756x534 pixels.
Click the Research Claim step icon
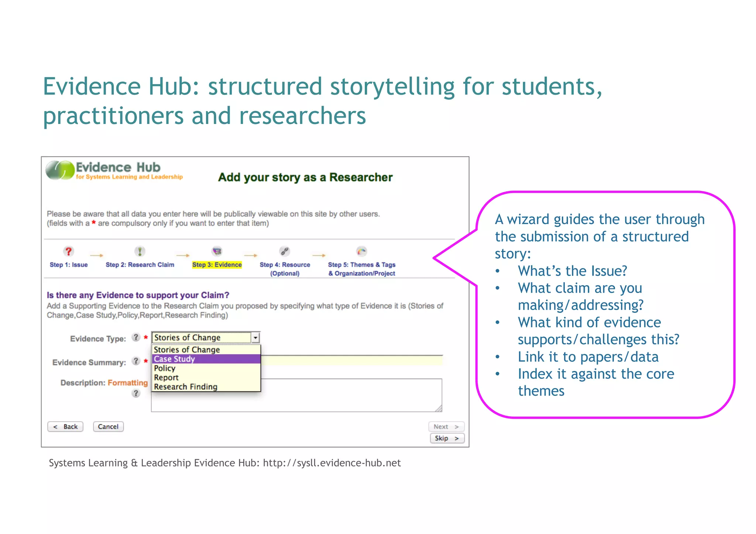click(x=140, y=251)
